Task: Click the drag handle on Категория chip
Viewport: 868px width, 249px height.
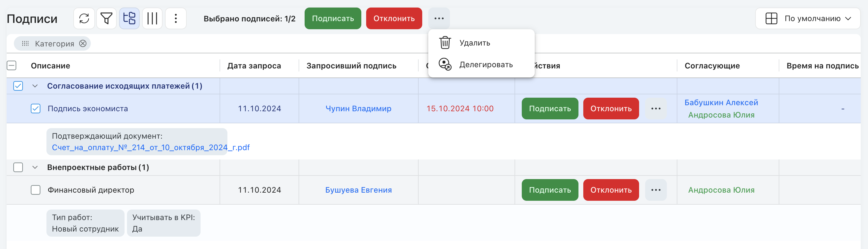Action: click(25, 43)
